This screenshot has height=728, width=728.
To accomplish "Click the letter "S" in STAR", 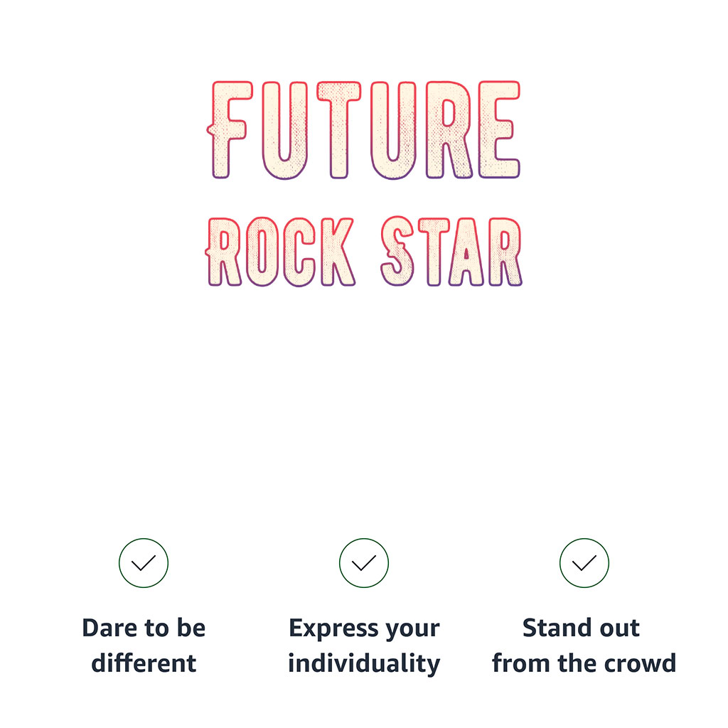I will (x=397, y=252).
